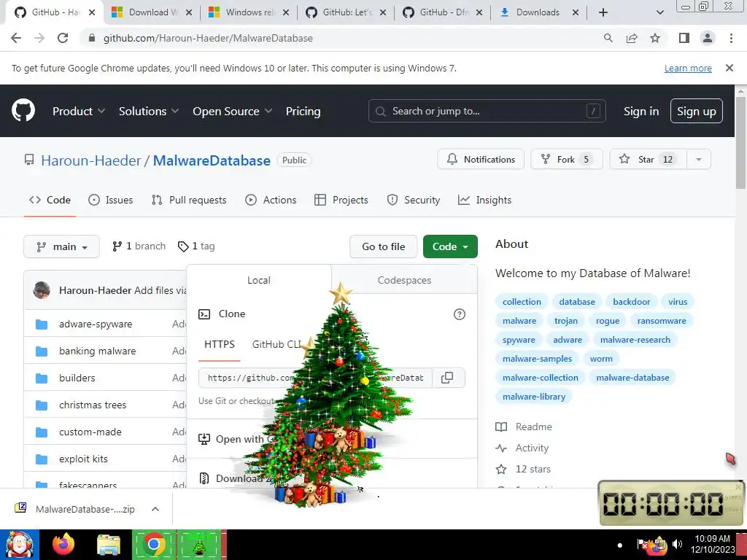Open the main branch selector
747x560 pixels.
point(61,246)
